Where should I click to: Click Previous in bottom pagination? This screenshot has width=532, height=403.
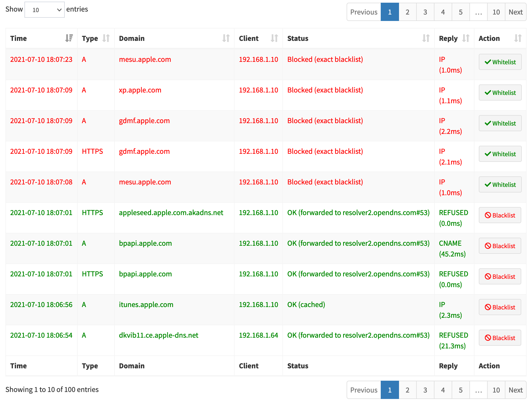point(364,390)
